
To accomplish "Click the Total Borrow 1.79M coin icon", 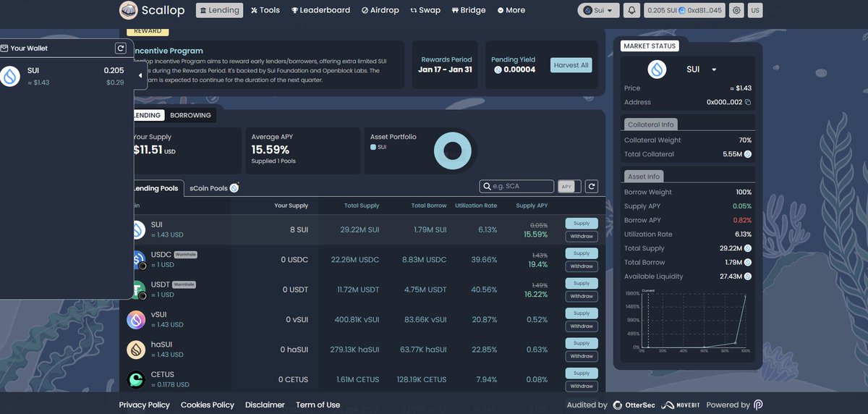I will [748, 262].
